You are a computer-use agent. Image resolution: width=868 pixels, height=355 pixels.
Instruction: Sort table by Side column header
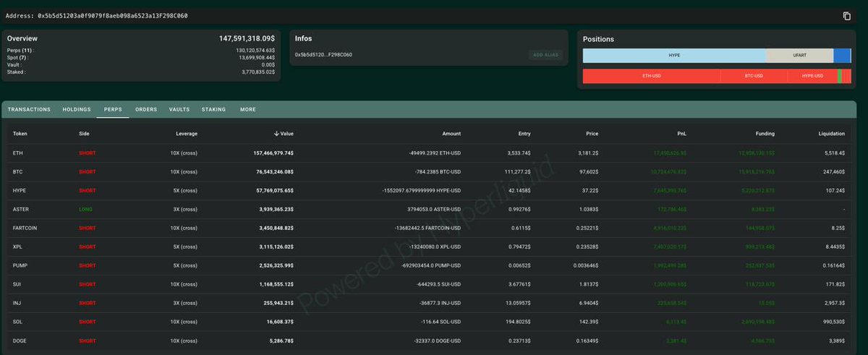click(85, 134)
